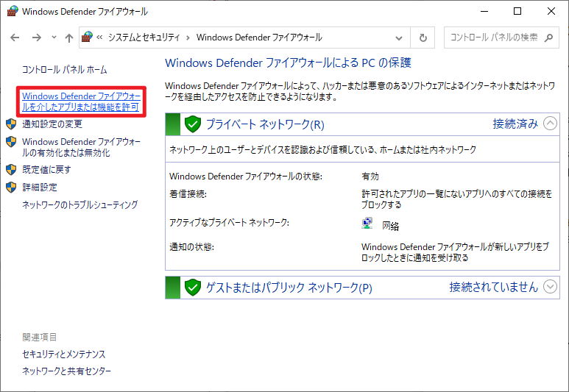Click Windows Defender ファイアウォール breadcrumb
This screenshot has height=392, width=569.
[259, 38]
